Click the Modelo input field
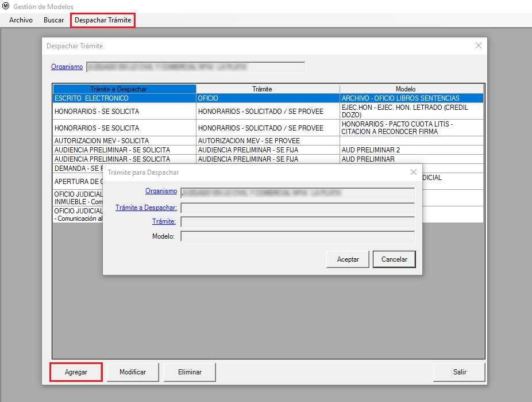Screen dimensions: 532x402 coord(297,236)
